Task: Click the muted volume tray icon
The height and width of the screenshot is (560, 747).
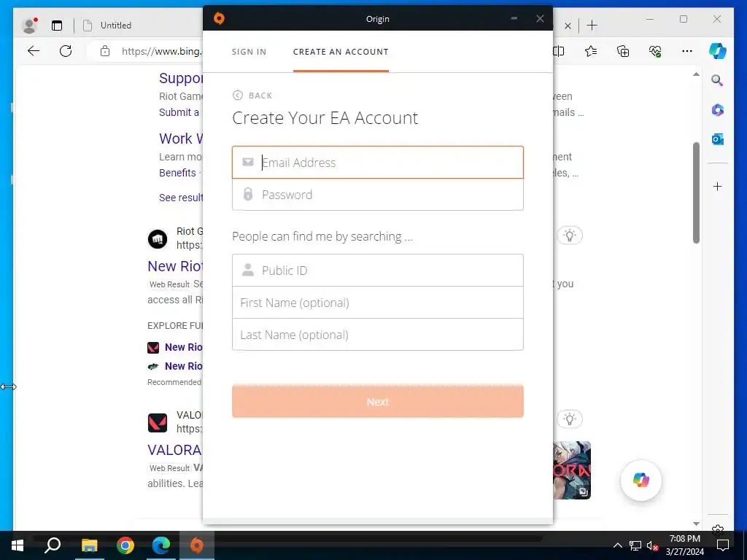Action: (x=652, y=545)
